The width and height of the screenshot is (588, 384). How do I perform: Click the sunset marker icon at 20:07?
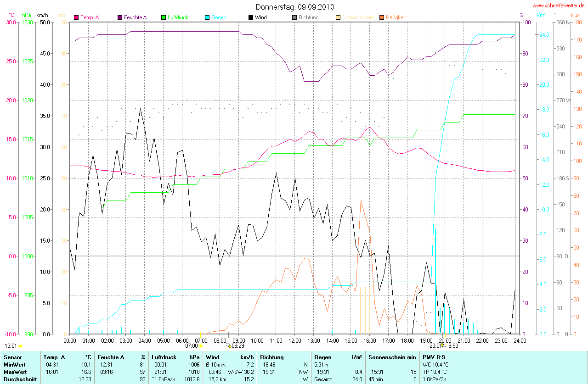pos(444,345)
